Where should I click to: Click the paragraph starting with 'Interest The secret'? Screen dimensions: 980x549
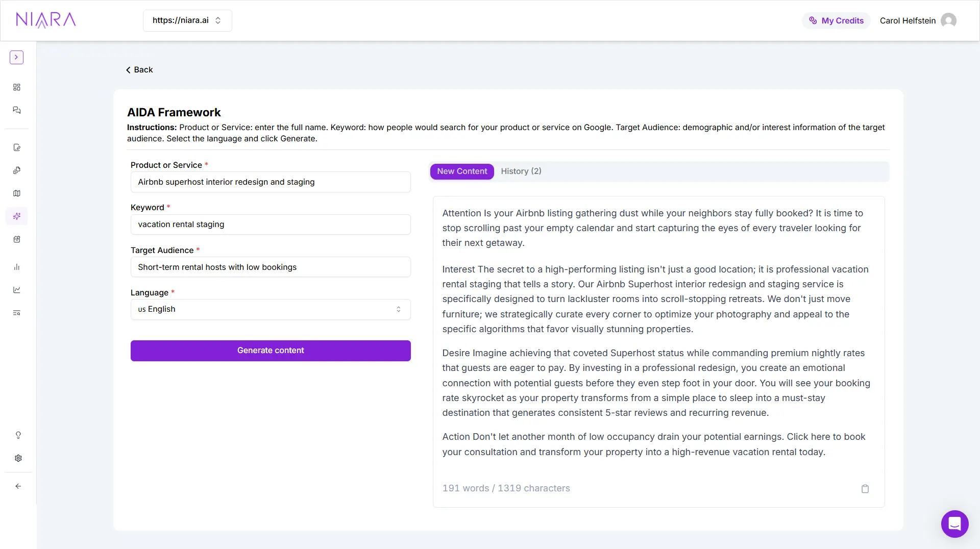coord(655,299)
